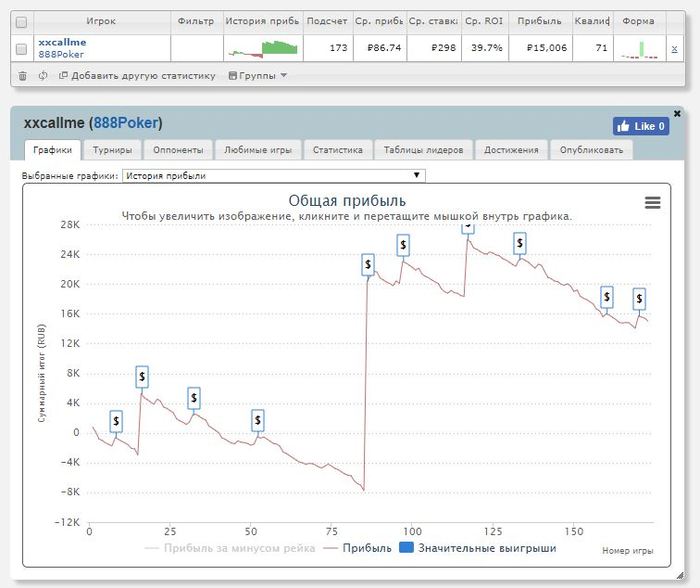
Task: Switch to the Статистика tab
Action: (x=338, y=150)
